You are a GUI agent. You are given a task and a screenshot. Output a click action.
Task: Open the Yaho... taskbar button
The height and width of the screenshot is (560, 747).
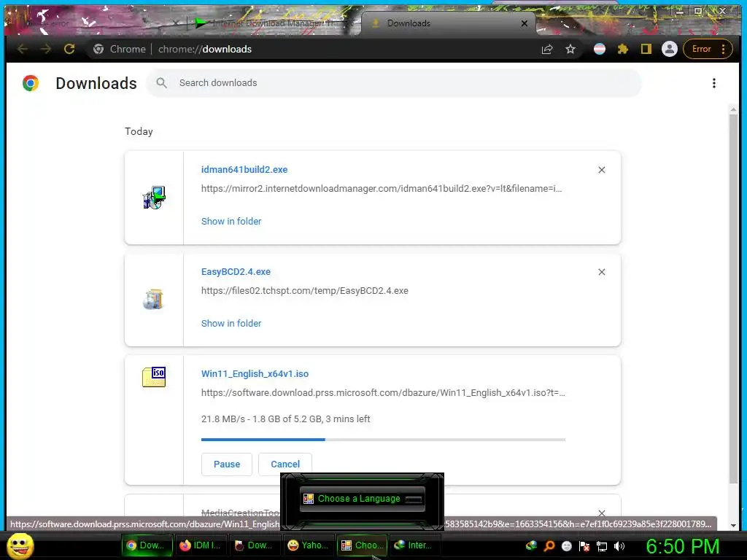(309, 545)
